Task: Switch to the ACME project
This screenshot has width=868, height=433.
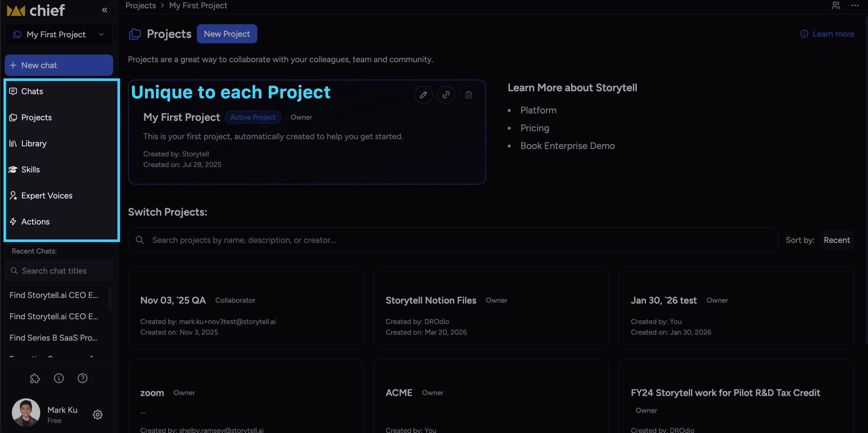Action: [x=491, y=396]
